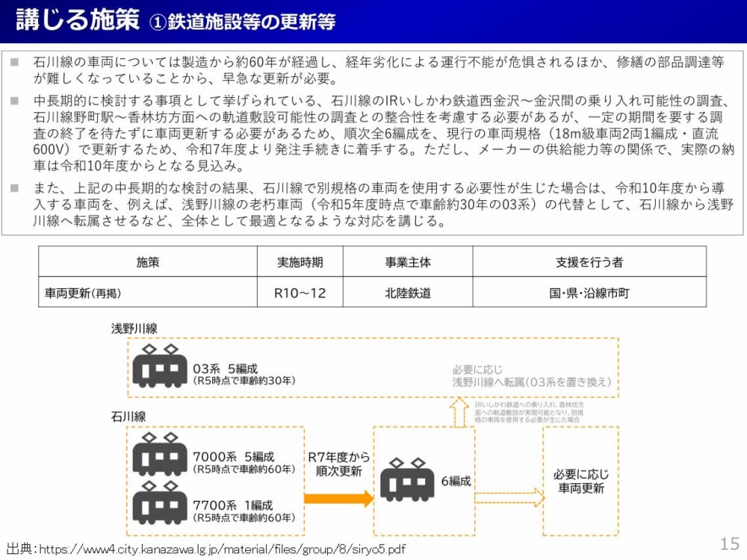
Task: Click the first gray square bullet marker
Action: coord(14,63)
